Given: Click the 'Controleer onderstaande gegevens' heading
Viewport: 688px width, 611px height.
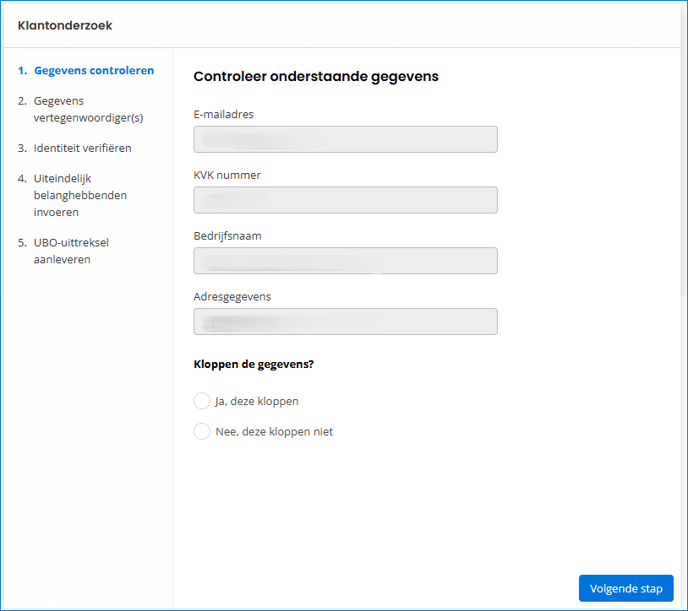Looking at the screenshot, I should tap(315, 76).
